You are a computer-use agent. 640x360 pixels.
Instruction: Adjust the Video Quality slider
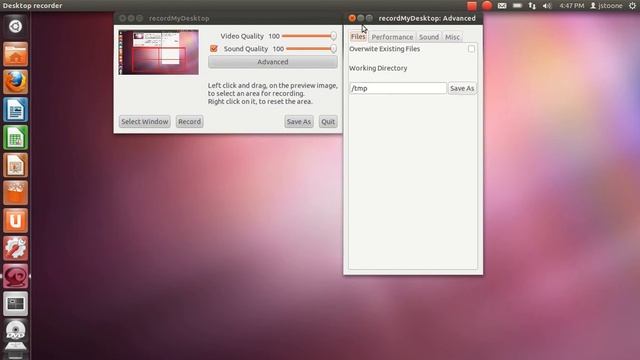tap(309, 36)
